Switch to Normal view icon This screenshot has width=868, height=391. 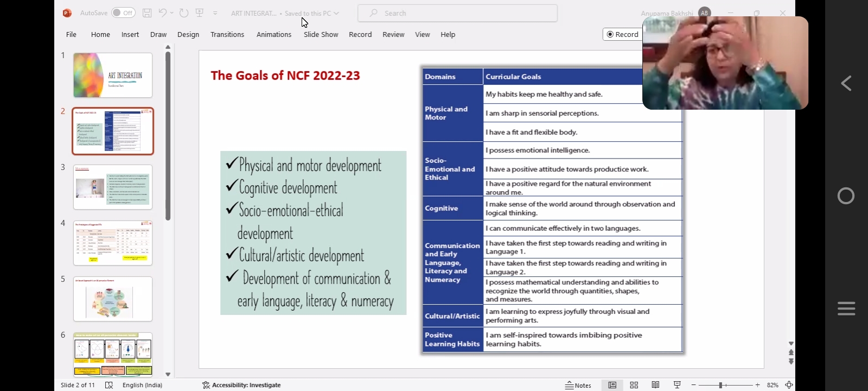tap(612, 385)
